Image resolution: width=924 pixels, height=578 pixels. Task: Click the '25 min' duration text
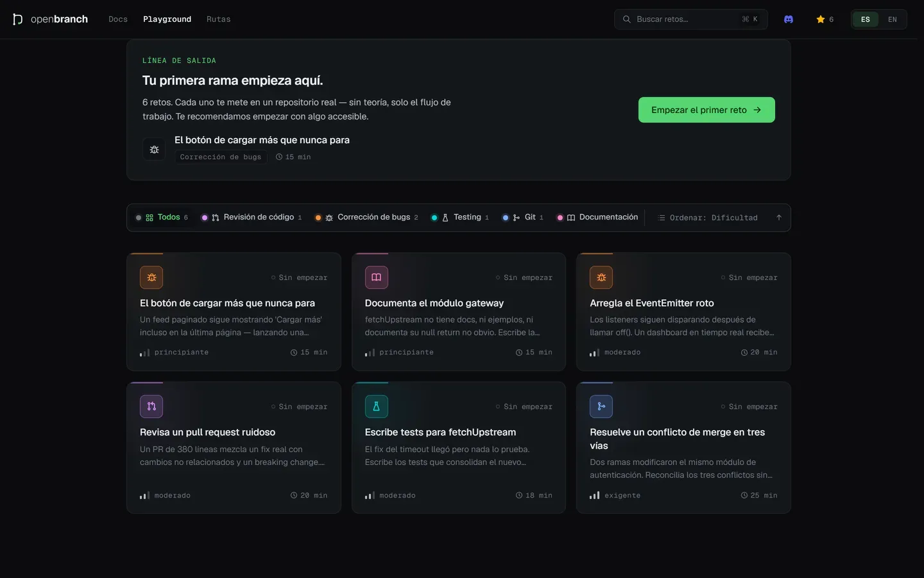point(764,495)
